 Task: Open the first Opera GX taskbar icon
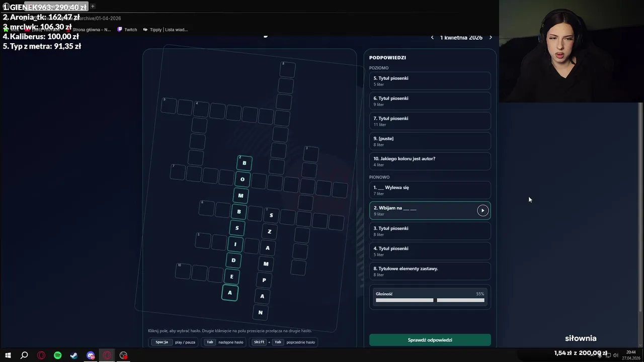pyautogui.click(x=41, y=355)
